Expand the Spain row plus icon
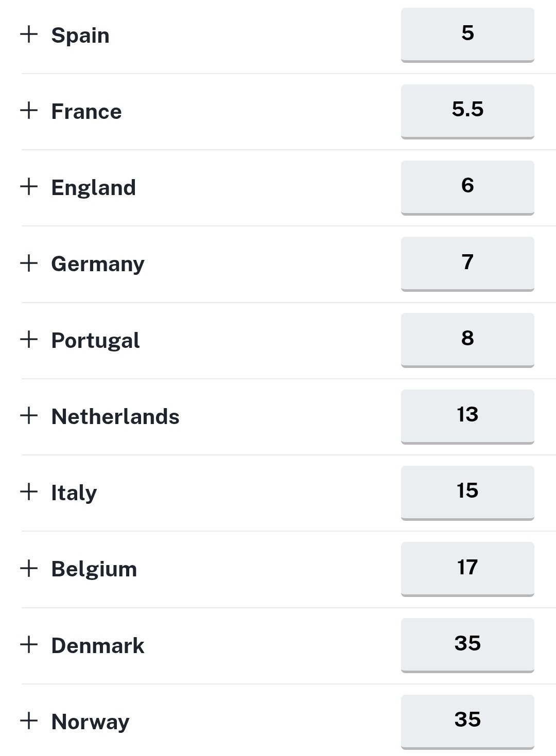The width and height of the screenshot is (556, 756). 29,34
